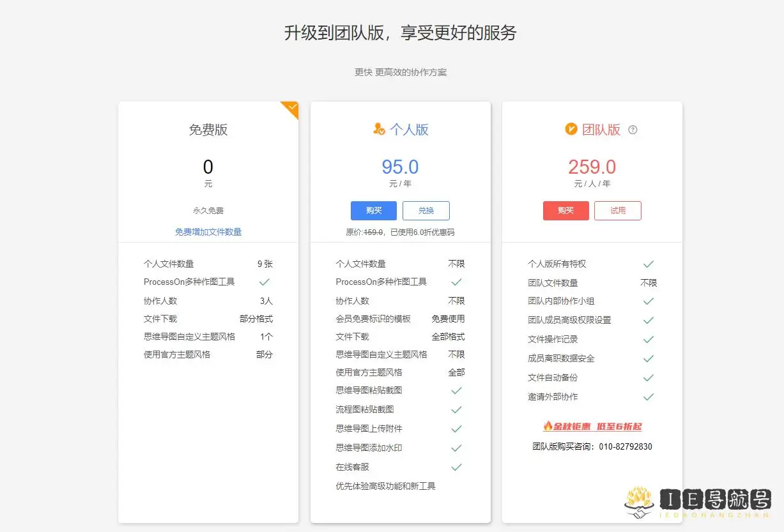The height and width of the screenshot is (532, 784).
Task: Click the checkmark beside 文件自动备份
Action: pyautogui.click(x=649, y=377)
